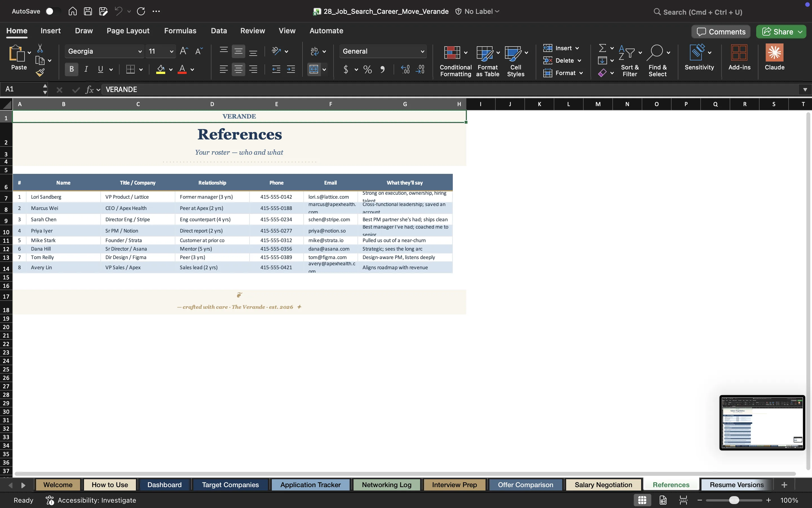Open the General number format dropdown
This screenshot has height=508, width=812.
coord(422,51)
